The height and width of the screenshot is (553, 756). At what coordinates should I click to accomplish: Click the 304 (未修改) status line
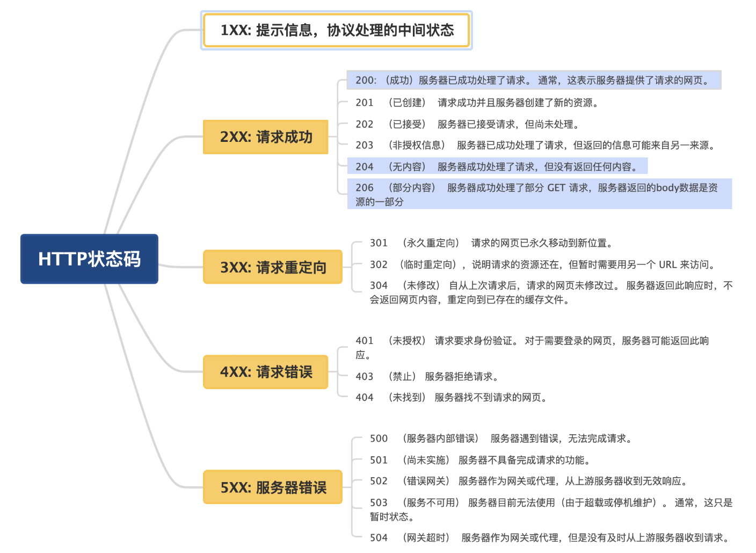(551, 292)
